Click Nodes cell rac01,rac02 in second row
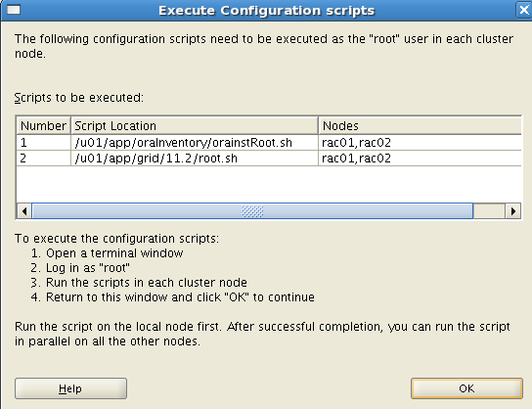532x409 pixels. click(x=421, y=159)
